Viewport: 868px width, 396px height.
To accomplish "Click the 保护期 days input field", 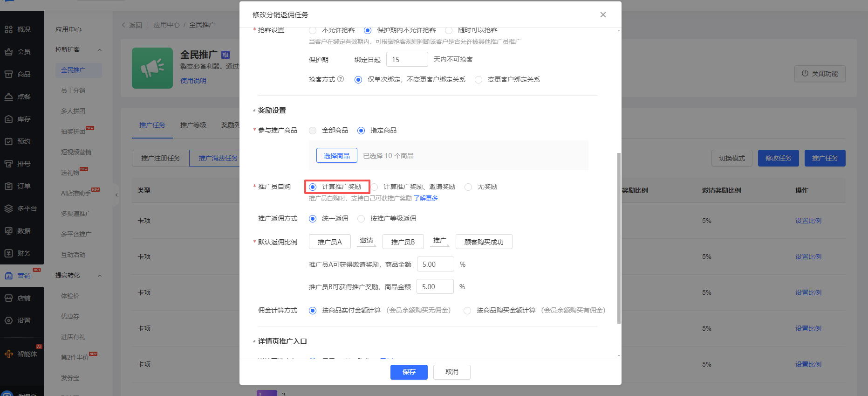I will 407,59.
